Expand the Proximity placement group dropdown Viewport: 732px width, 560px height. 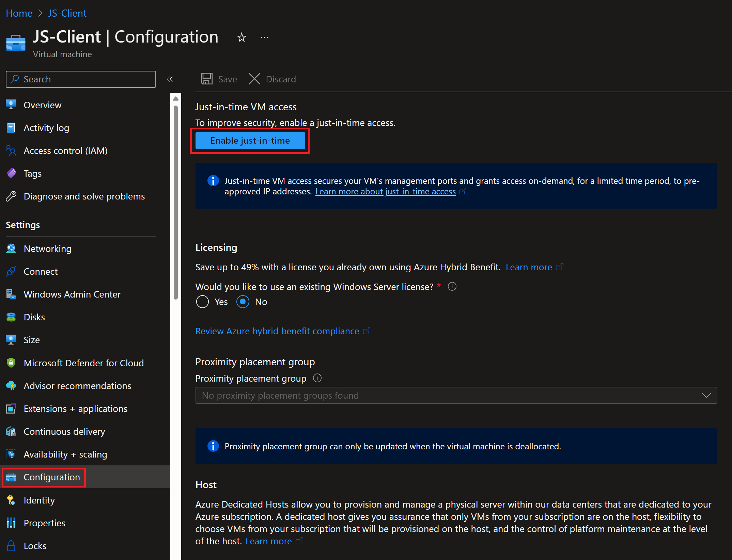click(x=456, y=395)
